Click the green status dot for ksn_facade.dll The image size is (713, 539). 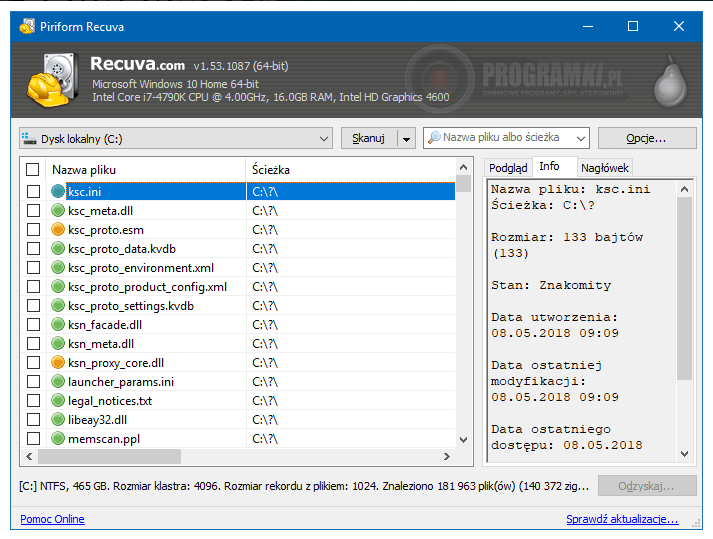[58, 324]
